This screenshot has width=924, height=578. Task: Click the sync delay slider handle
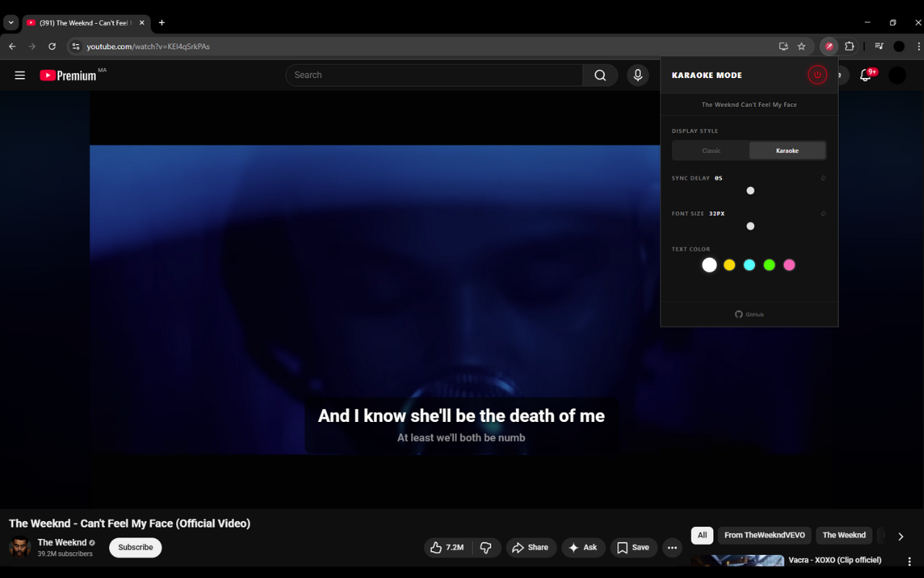tap(750, 191)
